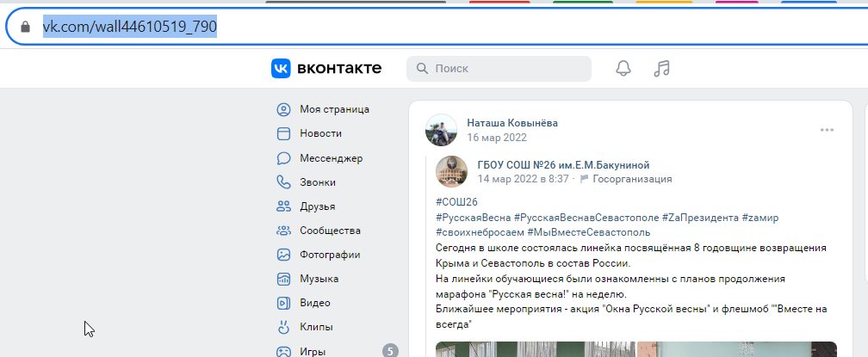
Task: Open Игры section
Action: tap(313, 352)
